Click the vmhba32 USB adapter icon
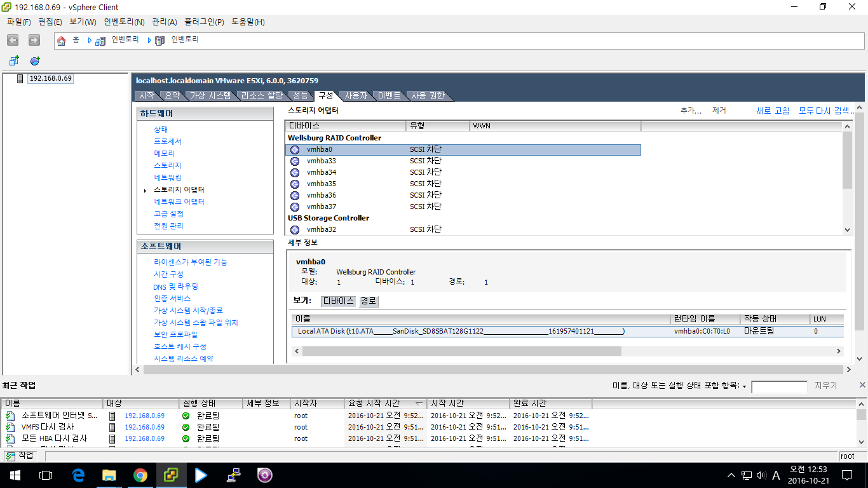The image size is (868, 488). click(x=295, y=230)
